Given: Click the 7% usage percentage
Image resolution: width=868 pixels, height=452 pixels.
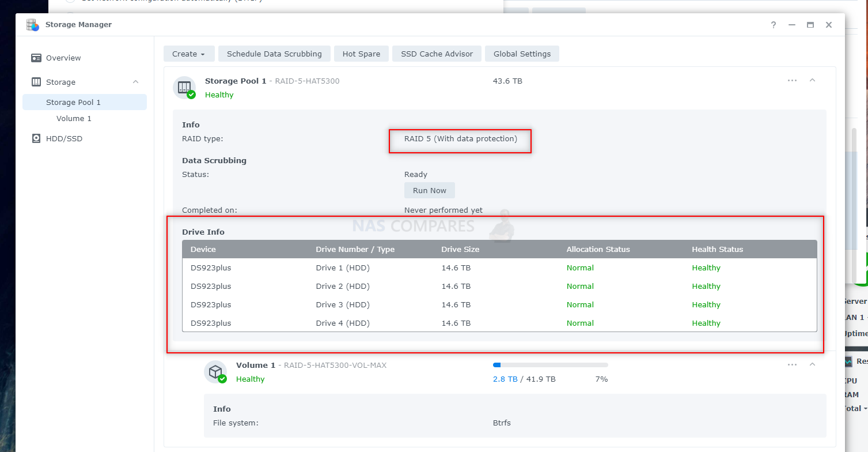Looking at the screenshot, I should click(x=601, y=379).
